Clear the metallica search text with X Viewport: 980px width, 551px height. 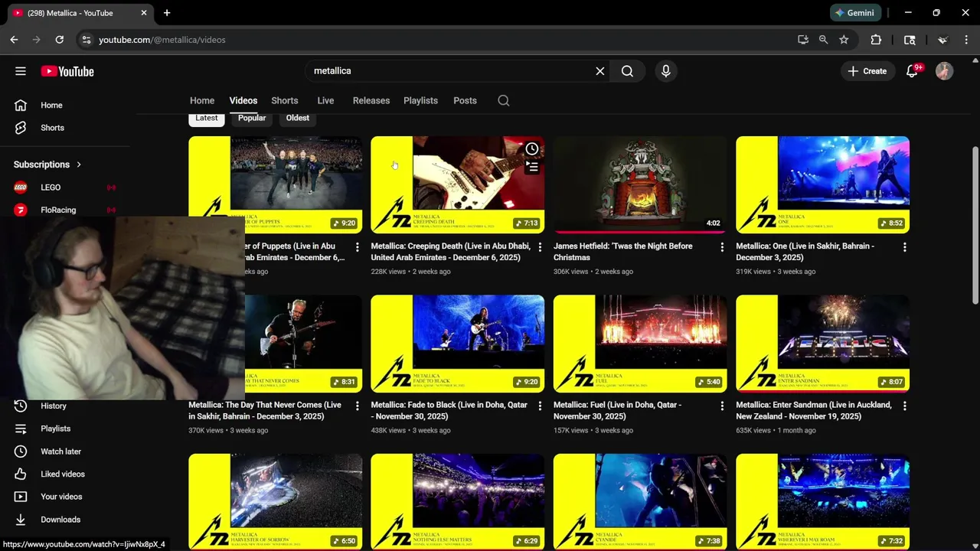[x=600, y=71]
